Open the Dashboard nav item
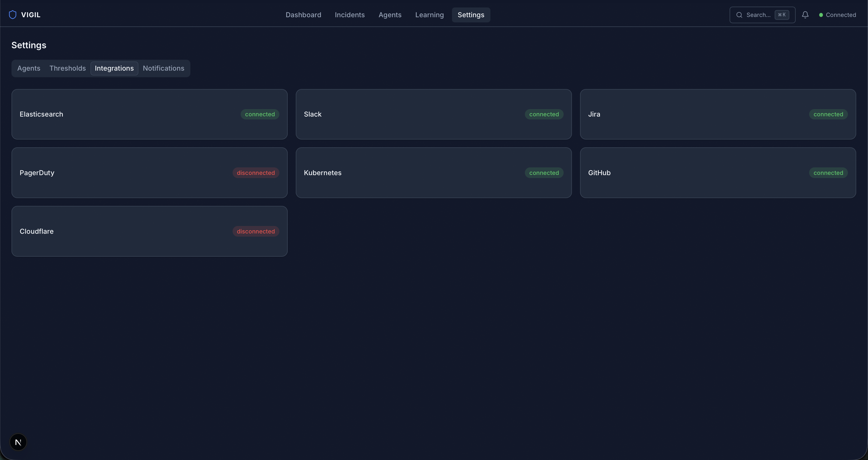The image size is (868, 460). pyautogui.click(x=303, y=15)
